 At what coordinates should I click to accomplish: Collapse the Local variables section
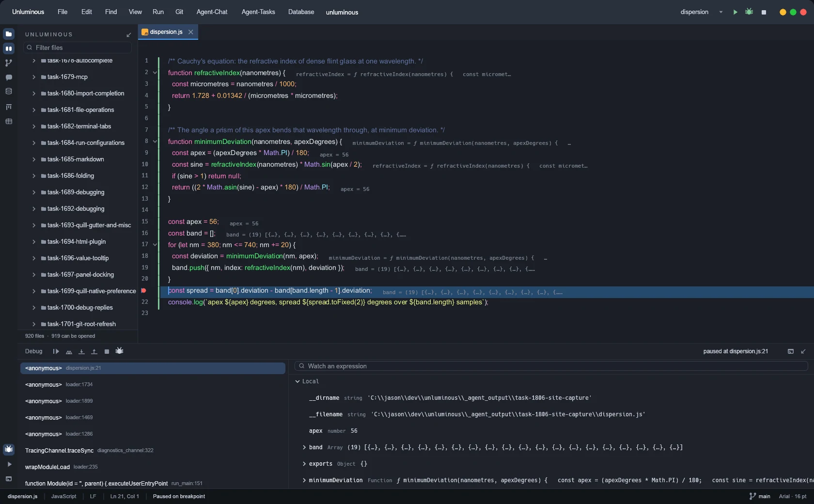[x=297, y=381]
